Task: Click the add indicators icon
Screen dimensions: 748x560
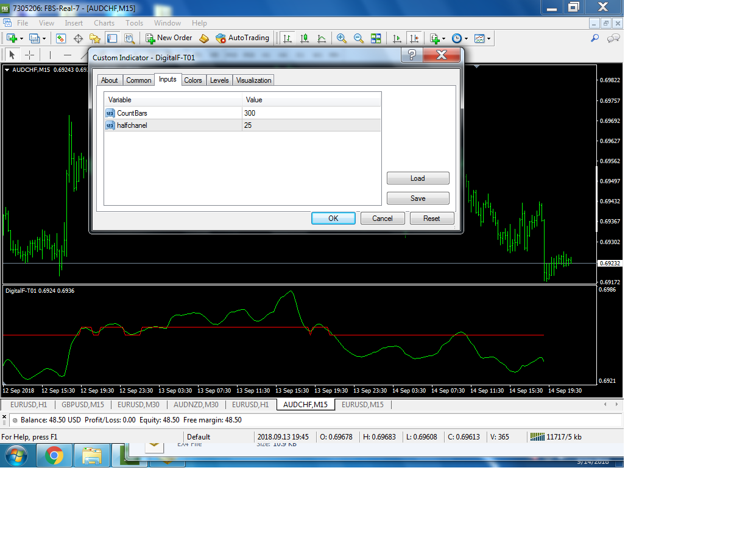Action: tap(435, 38)
